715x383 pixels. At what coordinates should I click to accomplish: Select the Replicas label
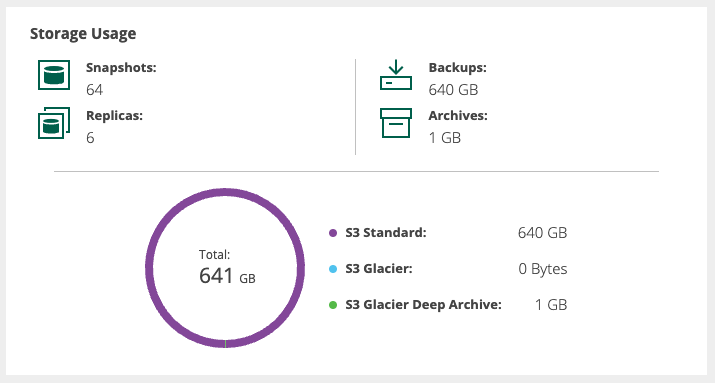(114, 115)
